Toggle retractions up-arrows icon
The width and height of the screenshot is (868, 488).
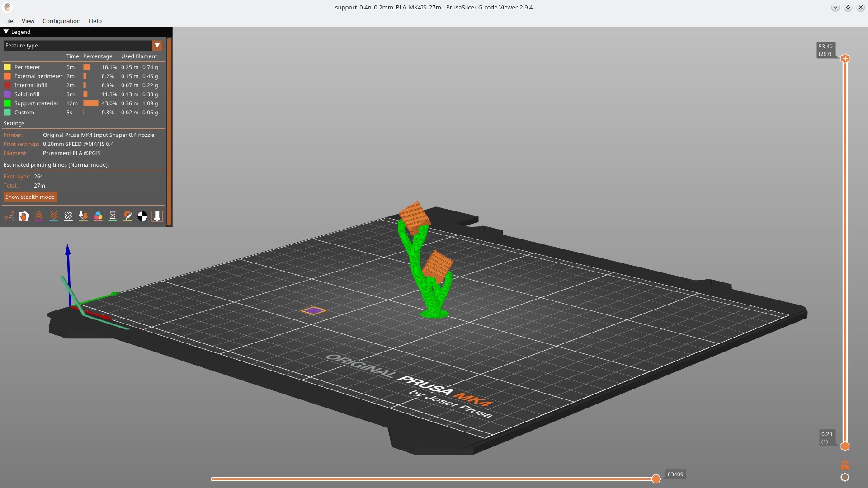(39, 216)
